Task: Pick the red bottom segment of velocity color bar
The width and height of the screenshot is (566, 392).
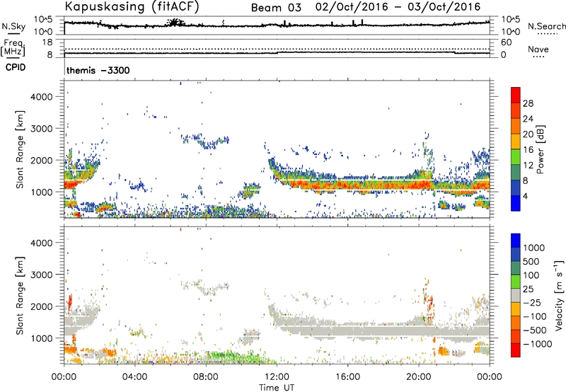Action: 516,350
